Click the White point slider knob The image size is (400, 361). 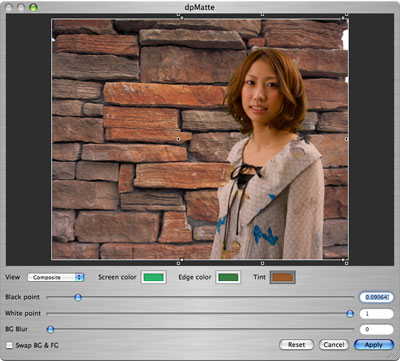point(350,313)
